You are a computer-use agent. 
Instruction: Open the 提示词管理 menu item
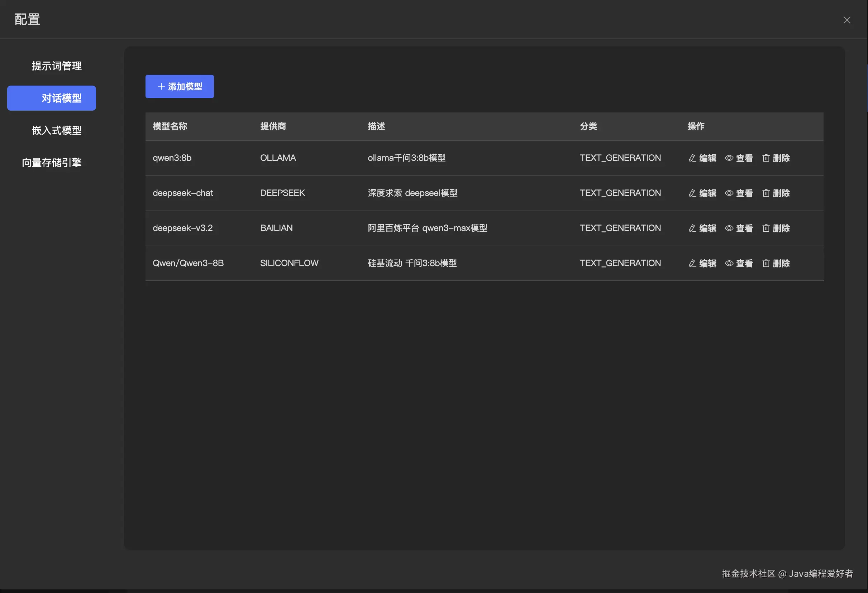click(x=56, y=66)
